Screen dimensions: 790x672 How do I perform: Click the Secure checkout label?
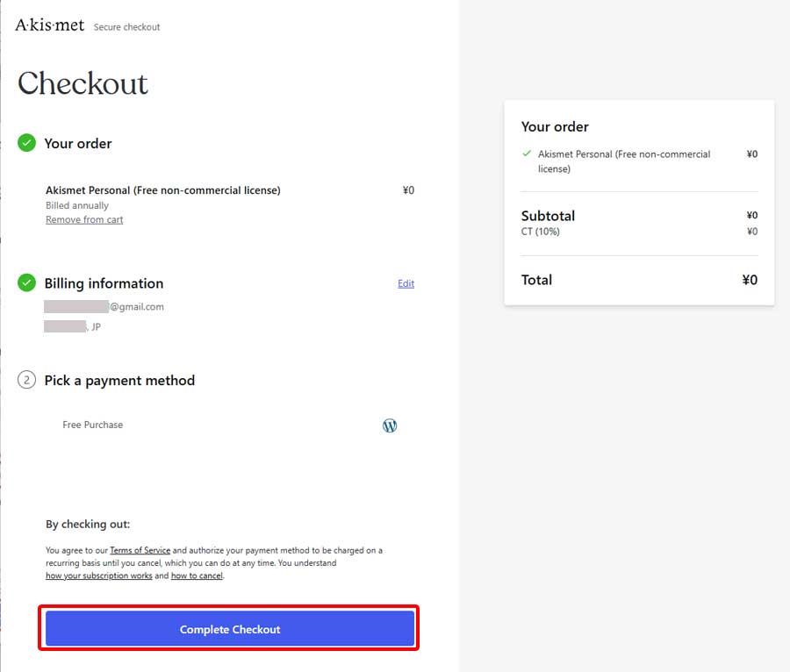127,27
